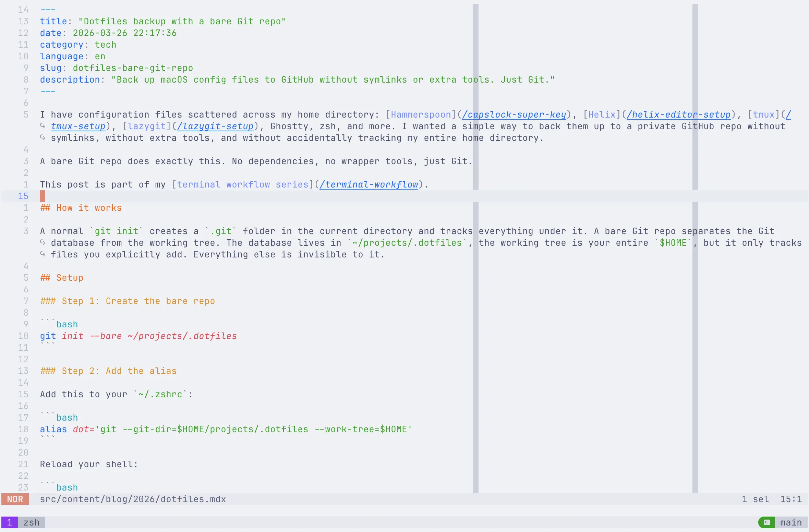Click the green terminal icon beside main
Screen dimensions: 809x532
pyautogui.click(x=767, y=522)
